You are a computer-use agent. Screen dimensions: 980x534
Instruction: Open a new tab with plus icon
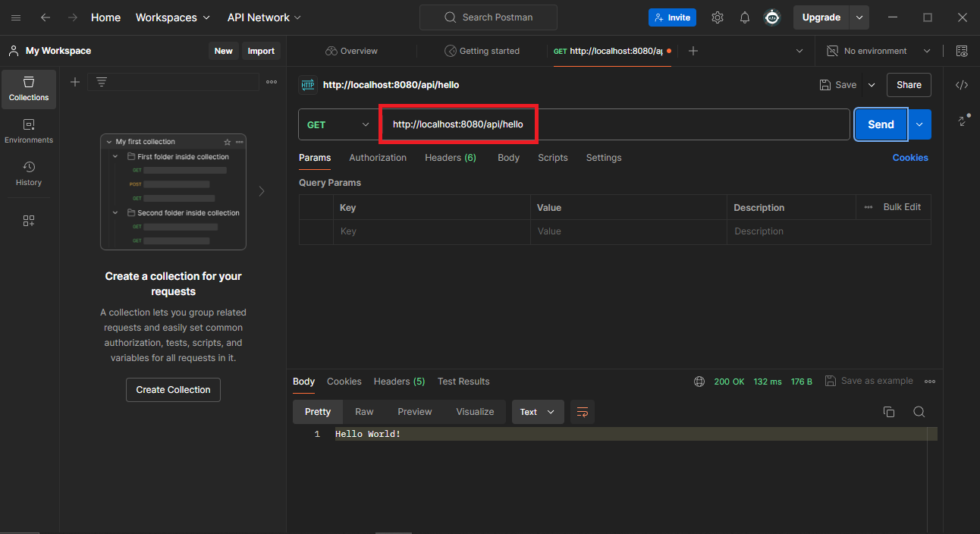tap(693, 51)
